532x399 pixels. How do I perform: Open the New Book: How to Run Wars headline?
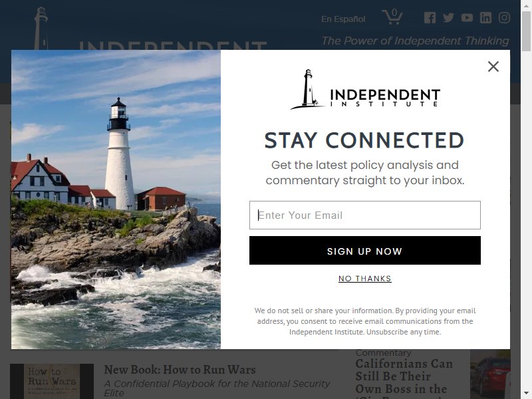click(x=180, y=370)
